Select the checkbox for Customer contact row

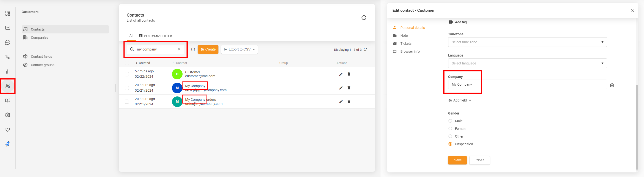coord(127,74)
